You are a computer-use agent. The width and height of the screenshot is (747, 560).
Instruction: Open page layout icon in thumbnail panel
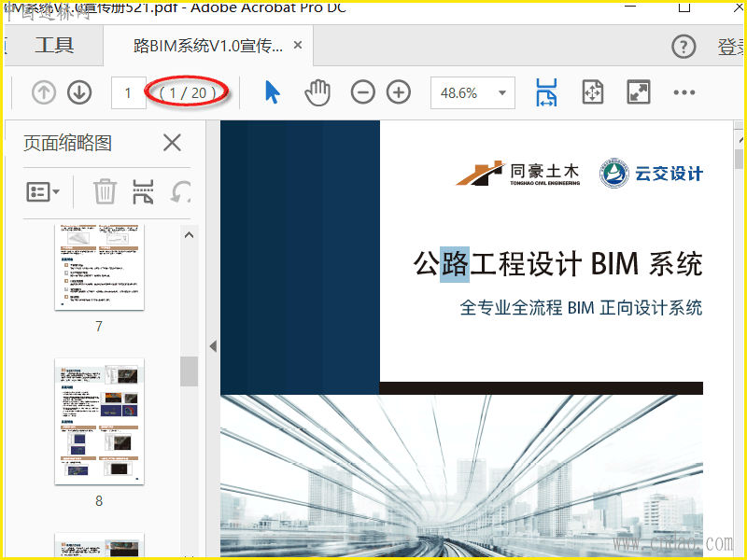pos(143,191)
